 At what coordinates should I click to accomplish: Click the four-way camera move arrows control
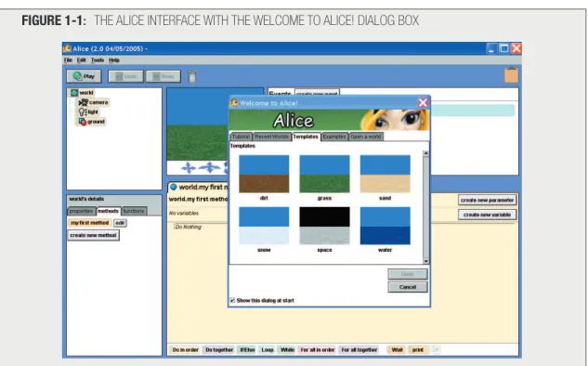189,167
